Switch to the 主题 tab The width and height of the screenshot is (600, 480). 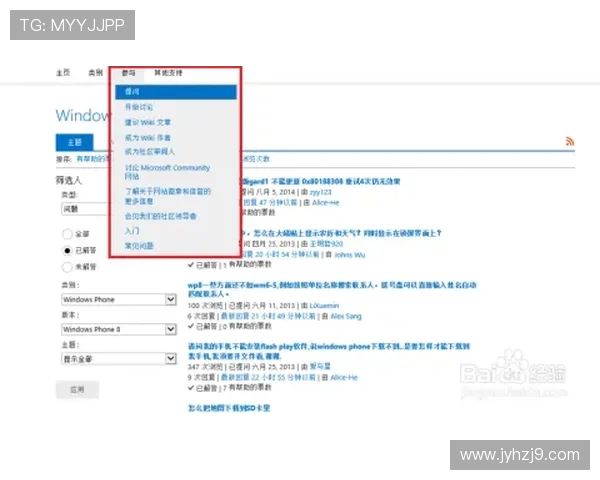coord(75,142)
